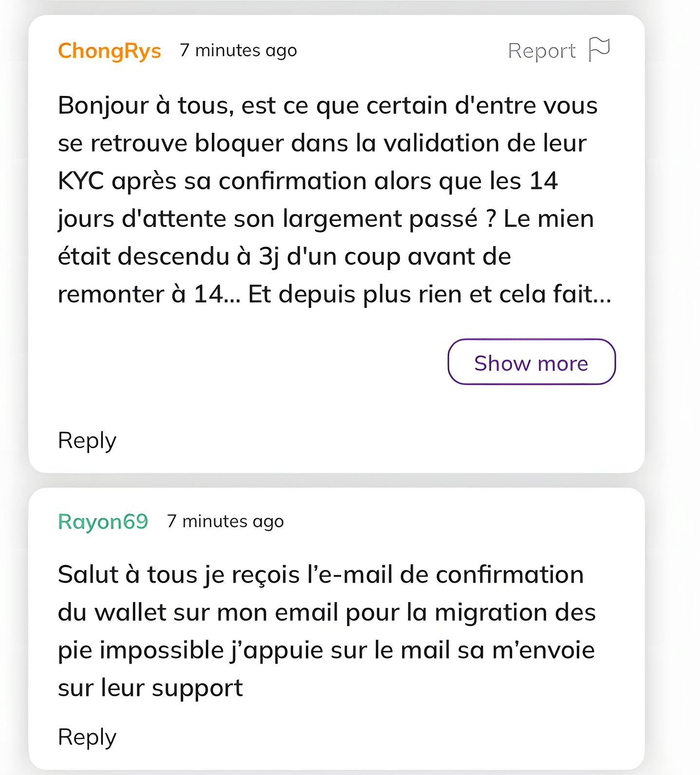Report ChongRys's comment via Report text
This screenshot has height=775, width=700.
coord(542,51)
